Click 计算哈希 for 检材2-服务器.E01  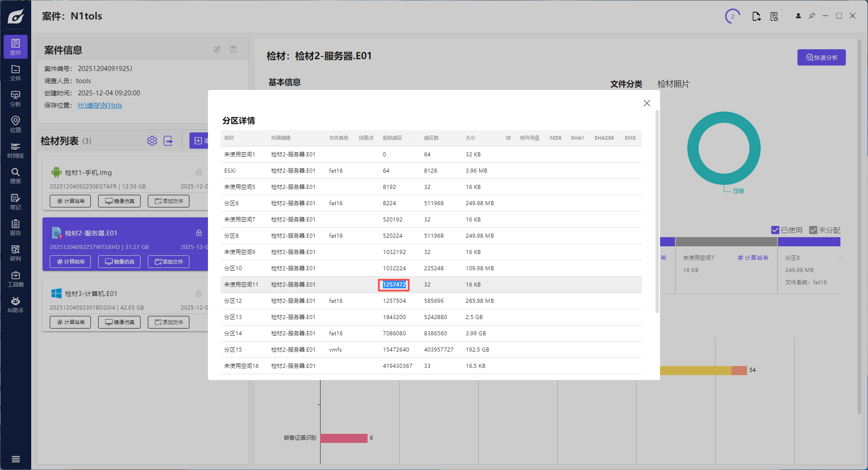click(70, 262)
